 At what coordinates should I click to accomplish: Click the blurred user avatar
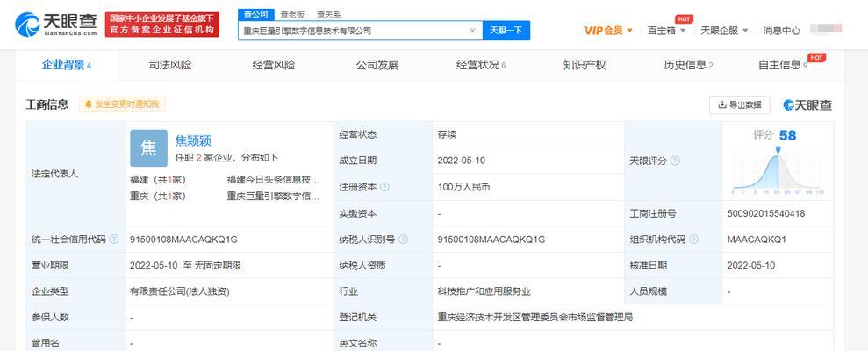[826, 28]
